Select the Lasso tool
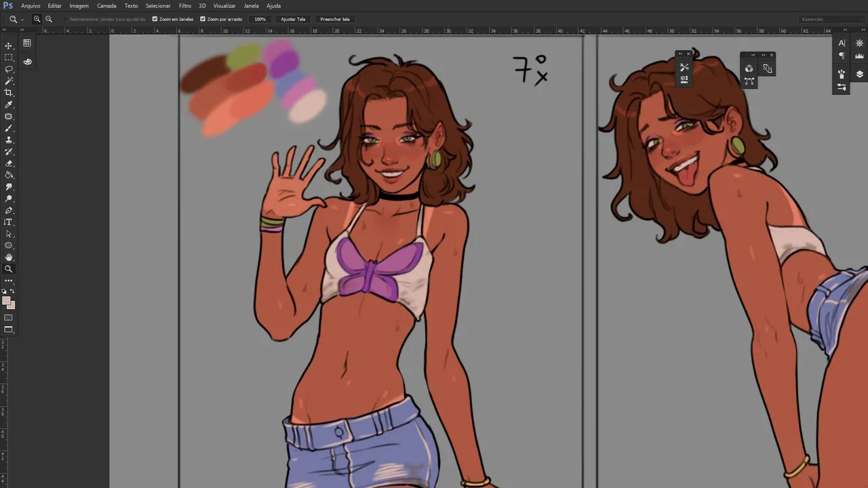Image resolution: width=868 pixels, height=488 pixels. [9, 69]
